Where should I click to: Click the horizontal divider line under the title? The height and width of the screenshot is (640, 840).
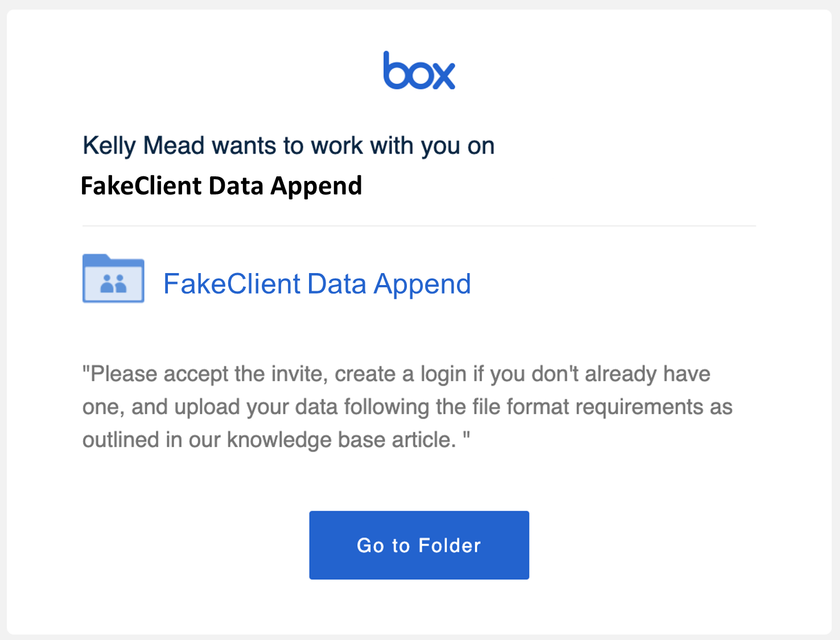419,226
